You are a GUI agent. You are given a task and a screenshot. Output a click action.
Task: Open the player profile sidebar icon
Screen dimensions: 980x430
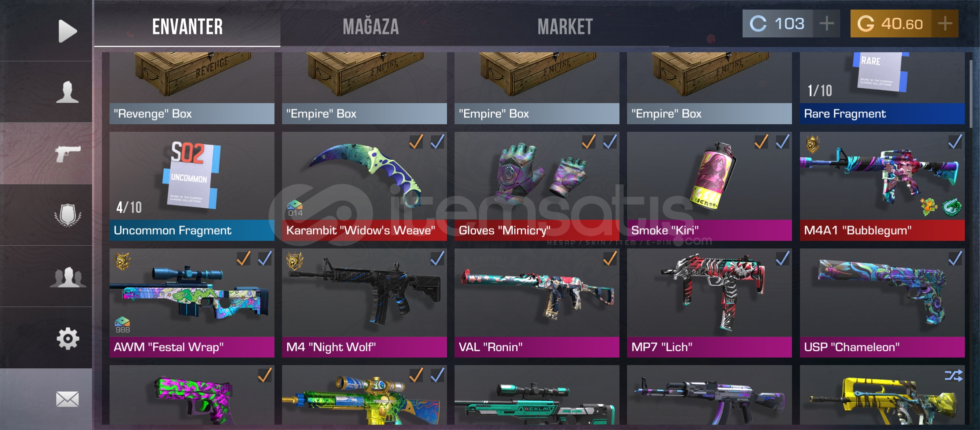click(67, 92)
